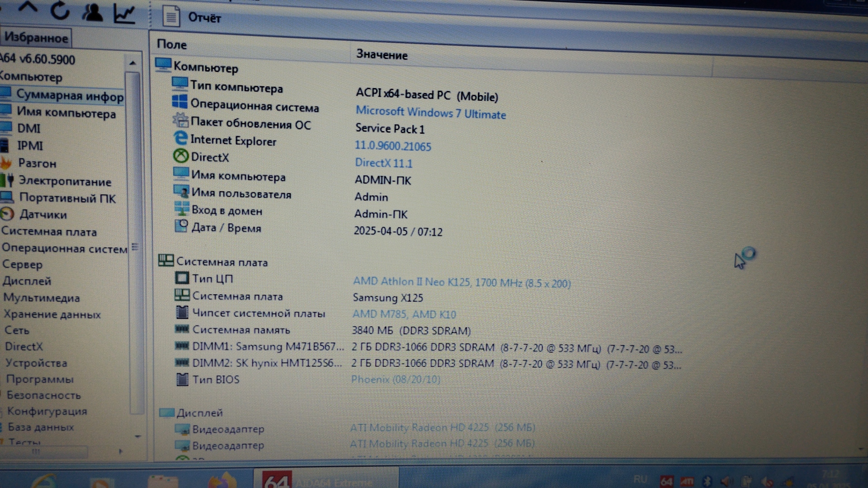The width and height of the screenshot is (868, 488).
Task: Open the DirectX 11.1 link
Action: 384,163
